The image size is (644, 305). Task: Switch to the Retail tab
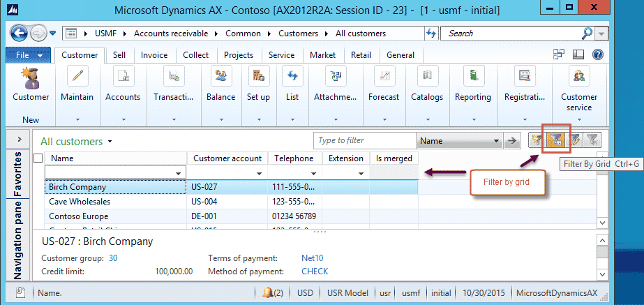pyautogui.click(x=361, y=55)
